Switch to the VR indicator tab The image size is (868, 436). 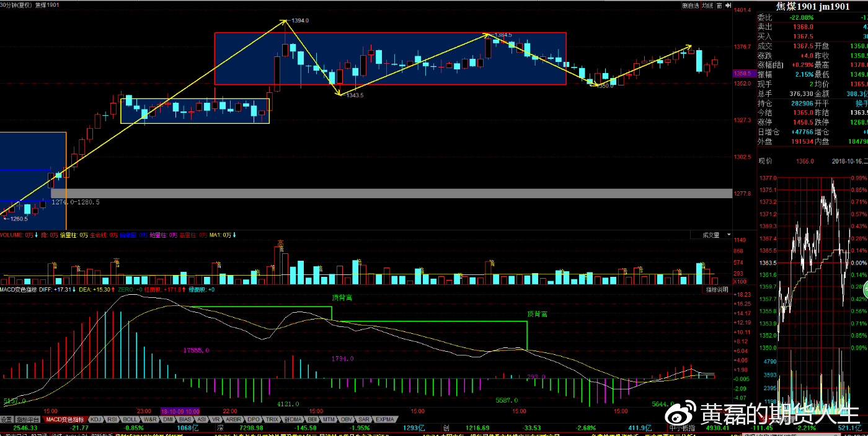(216, 419)
